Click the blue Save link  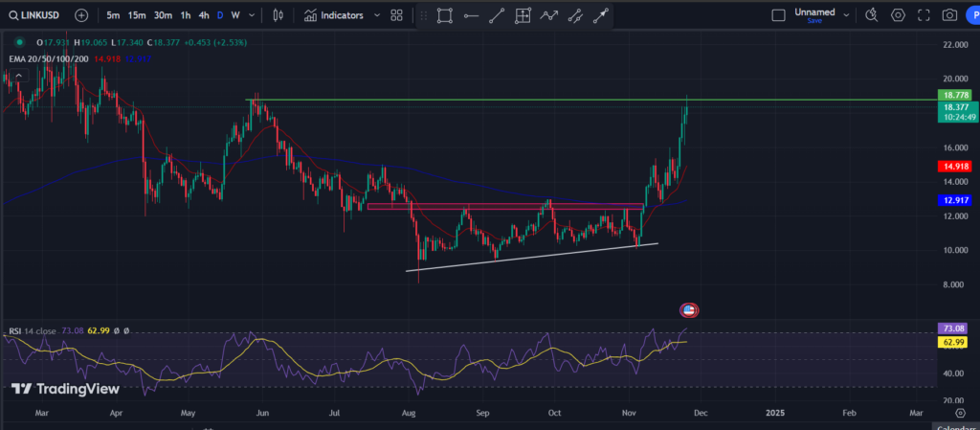(x=814, y=21)
